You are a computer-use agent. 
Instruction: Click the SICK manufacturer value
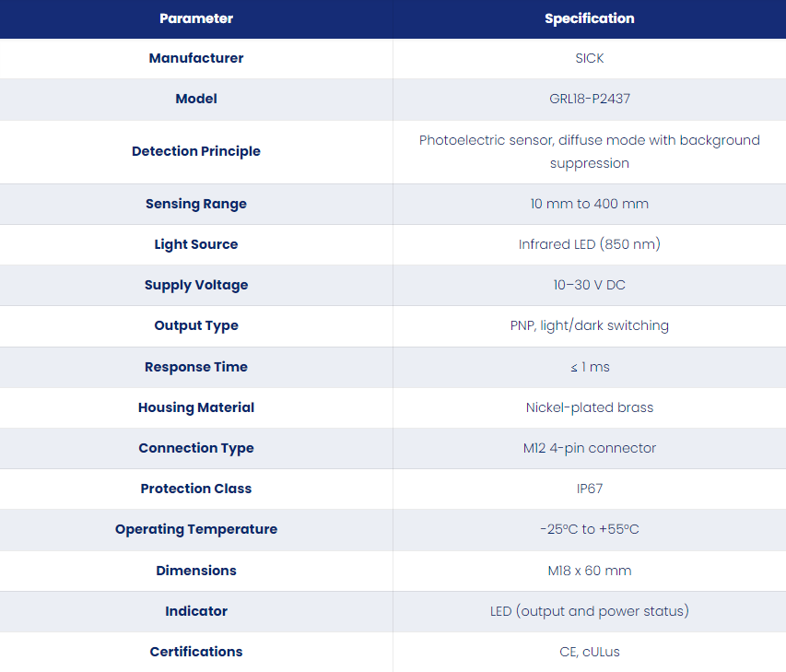pyautogui.click(x=590, y=58)
